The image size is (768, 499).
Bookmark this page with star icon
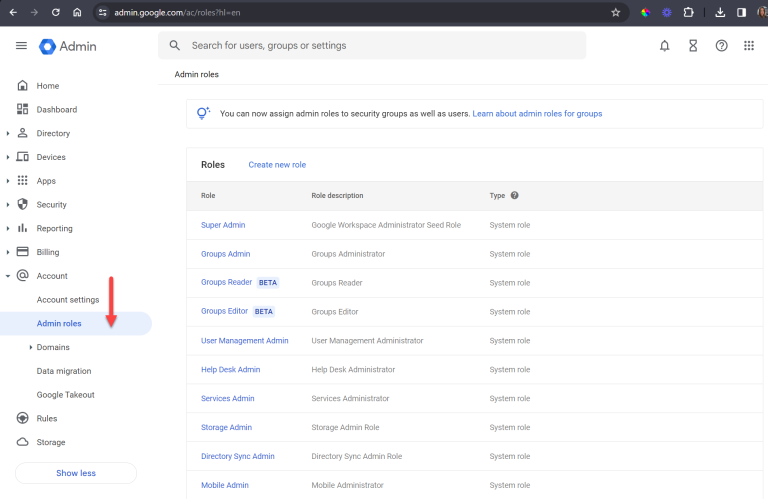[x=615, y=13]
